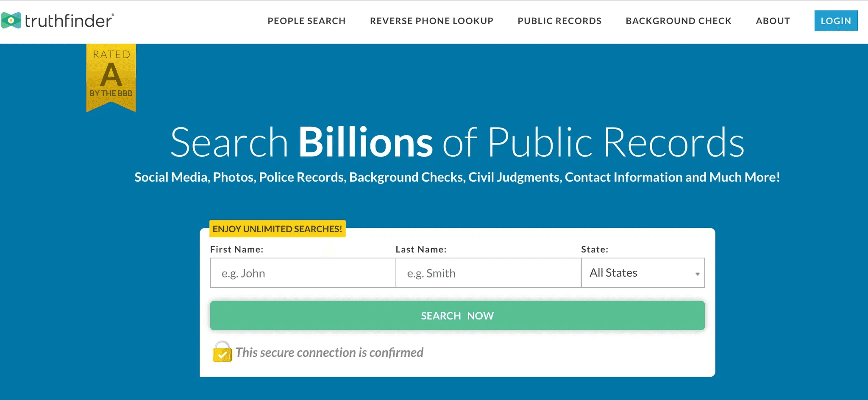
Task: Click the large letter A on the ribbon
Action: point(111,75)
